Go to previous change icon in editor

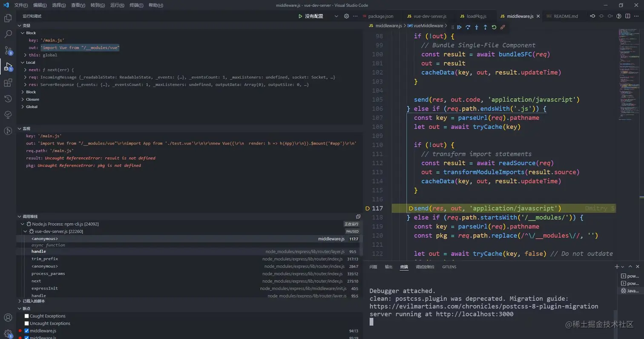pos(592,16)
